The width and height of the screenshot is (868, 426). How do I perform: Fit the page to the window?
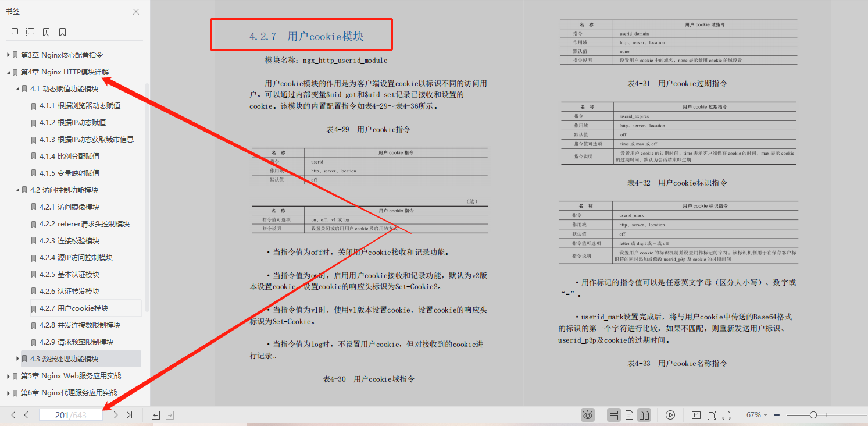tap(712, 415)
